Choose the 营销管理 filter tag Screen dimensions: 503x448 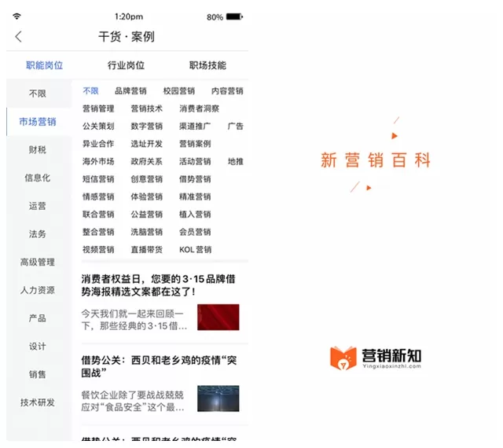click(98, 108)
